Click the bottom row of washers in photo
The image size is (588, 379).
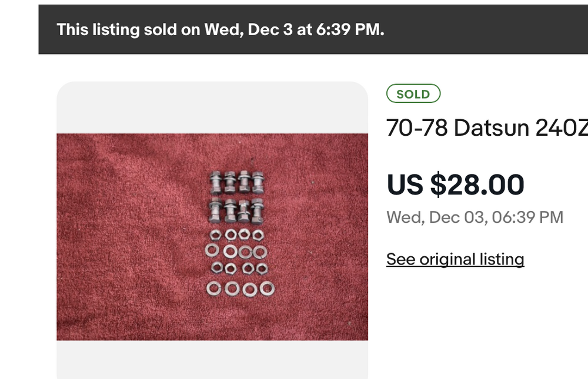(240, 289)
